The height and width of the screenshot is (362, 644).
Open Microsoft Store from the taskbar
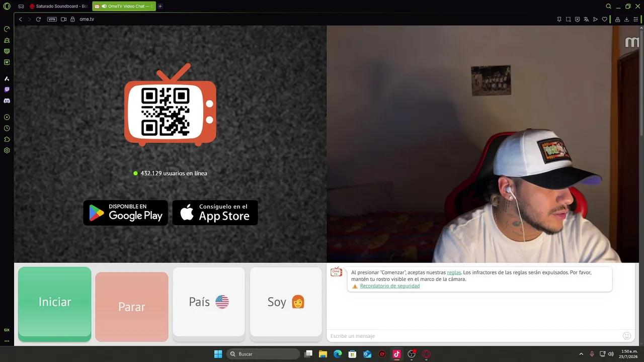(x=353, y=354)
